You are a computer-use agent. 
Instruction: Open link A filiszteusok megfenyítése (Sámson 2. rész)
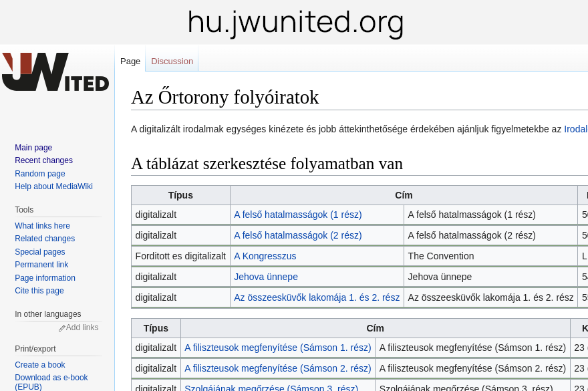(x=278, y=368)
